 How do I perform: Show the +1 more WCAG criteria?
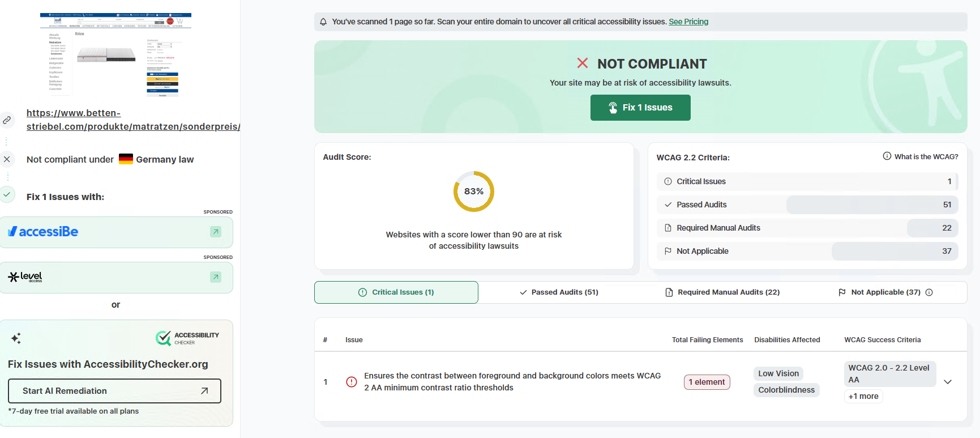point(863,396)
